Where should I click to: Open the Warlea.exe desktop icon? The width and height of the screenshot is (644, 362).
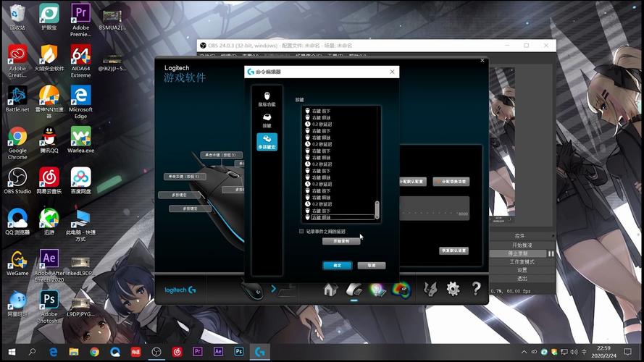[81, 140]
